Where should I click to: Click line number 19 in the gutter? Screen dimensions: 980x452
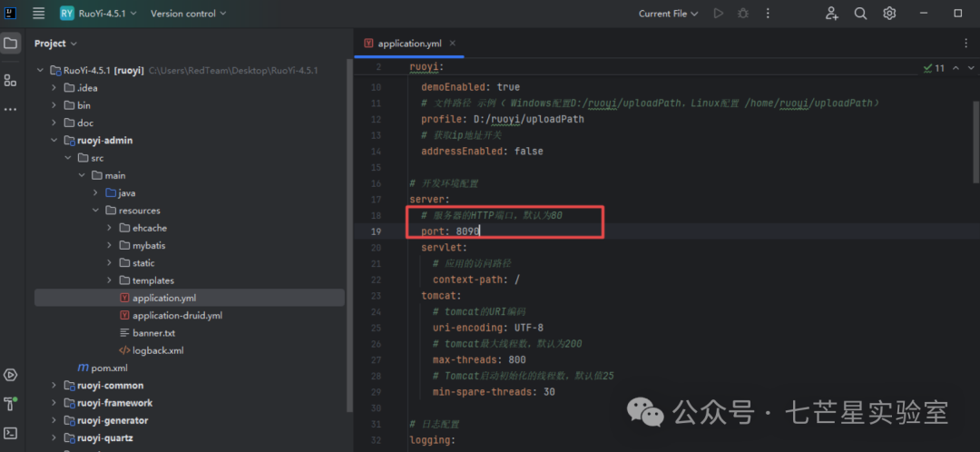(376, 231)
